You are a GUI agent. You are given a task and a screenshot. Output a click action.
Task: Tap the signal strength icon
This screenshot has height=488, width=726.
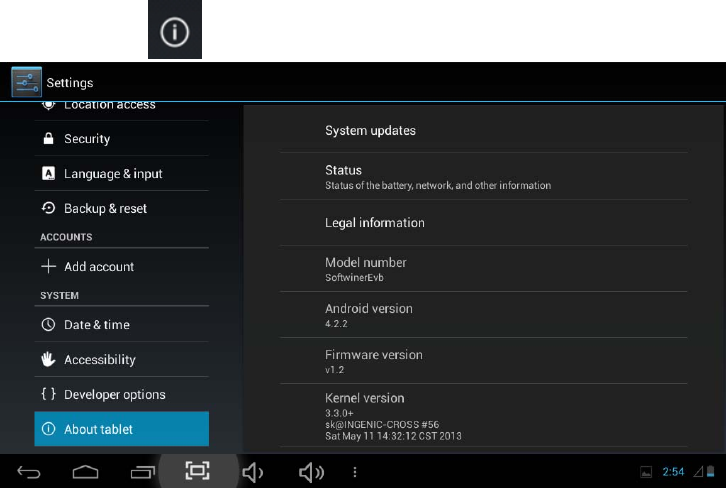tap(698, 472)
